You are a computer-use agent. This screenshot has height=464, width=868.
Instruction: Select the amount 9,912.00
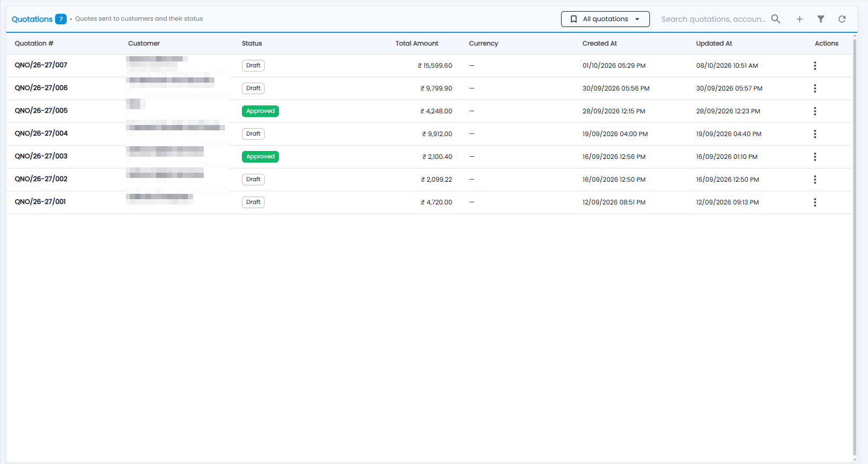(x=437, y=134)
